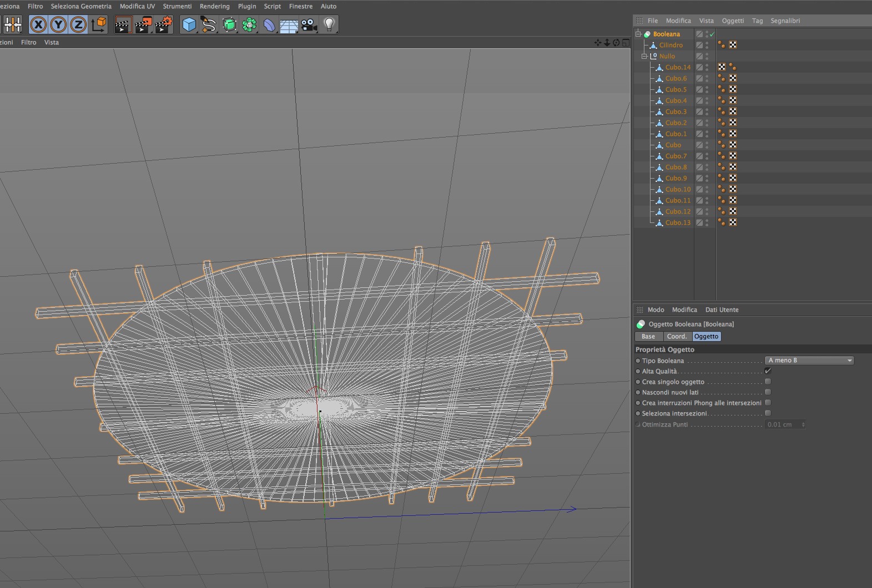The image size is (872, 588).
Task: Open the render settings clapperboard with gear
Action: (x=163, y=24)
